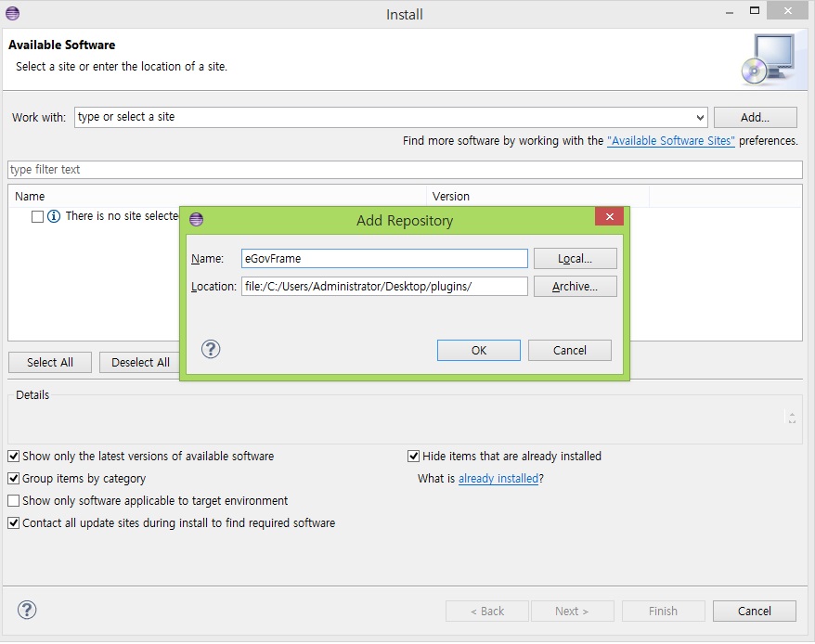Viewport: 815px width, 644px height.
Task: Click the repository Name input field
Action: click(383, 259)
